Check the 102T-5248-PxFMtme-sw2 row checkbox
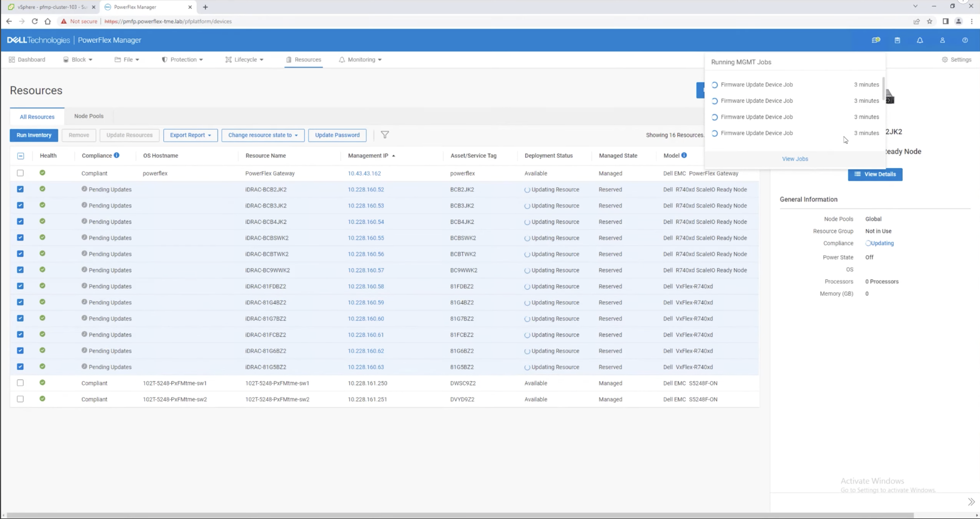980x519 pixels. coord(21,399)
